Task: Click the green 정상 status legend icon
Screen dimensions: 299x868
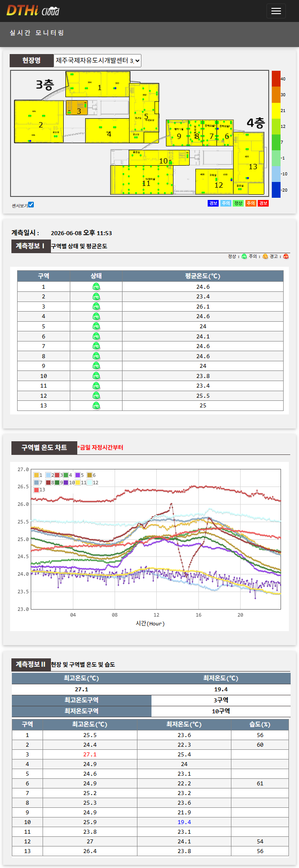Action: [x=244, y=257]
